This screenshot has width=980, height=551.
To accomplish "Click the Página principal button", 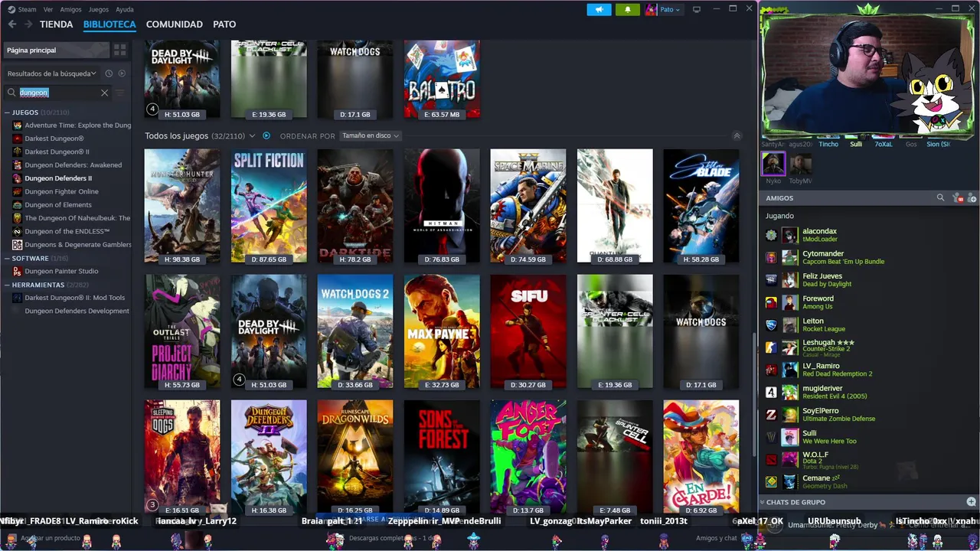I will click(55, 50).
